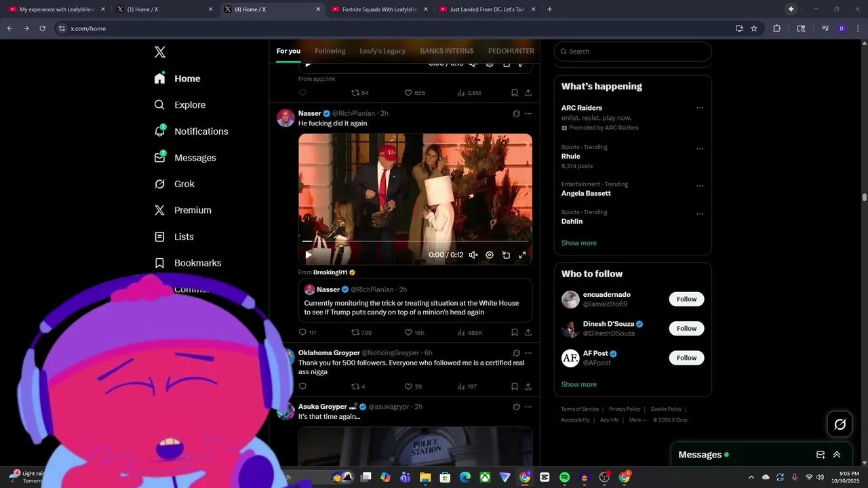Switch to Following tab
Viewport: 868px width, 488px height.
pos(330,51)
